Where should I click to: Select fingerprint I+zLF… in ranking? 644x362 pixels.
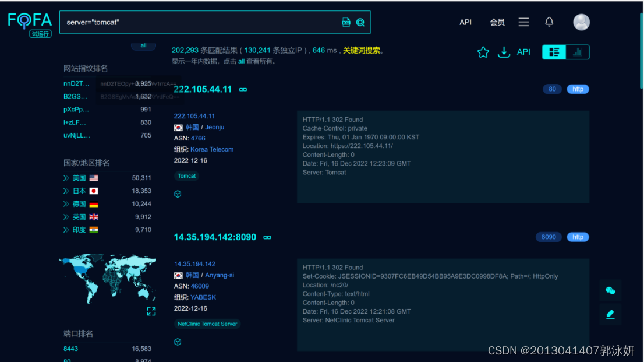click(x=75, y=122)
